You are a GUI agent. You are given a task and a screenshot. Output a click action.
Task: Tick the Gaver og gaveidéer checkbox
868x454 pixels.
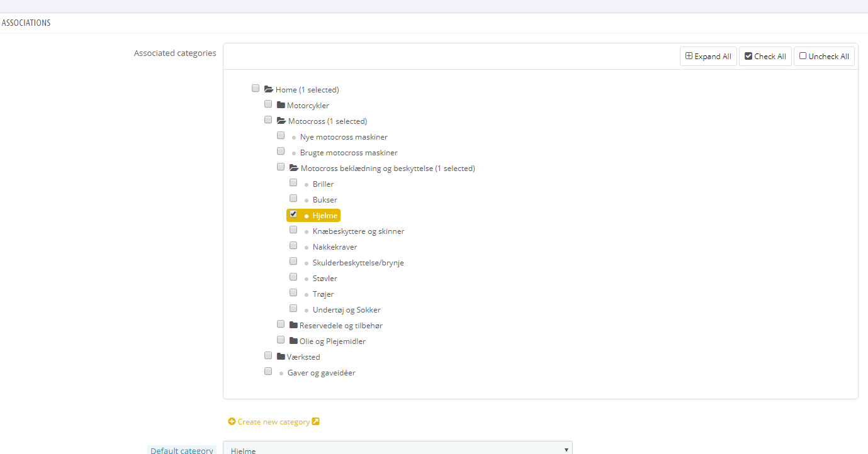click(x=268, y=372)
